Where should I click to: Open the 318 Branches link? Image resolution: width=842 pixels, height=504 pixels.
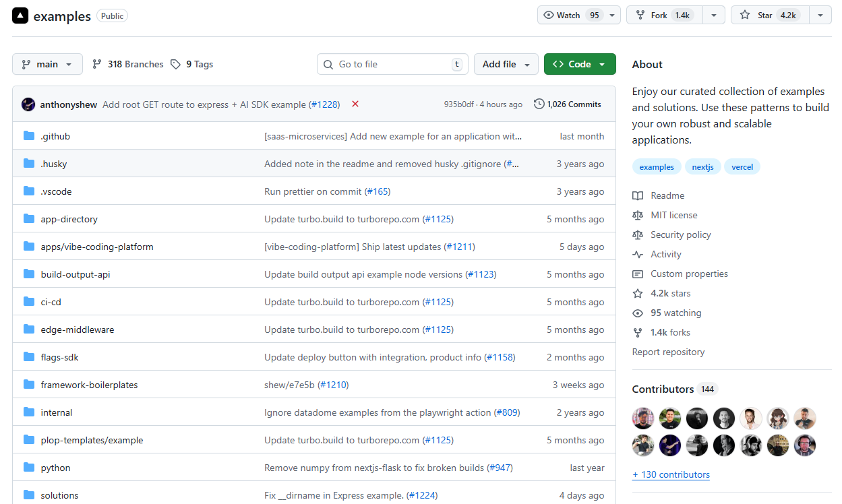click(x=128, y=64)
